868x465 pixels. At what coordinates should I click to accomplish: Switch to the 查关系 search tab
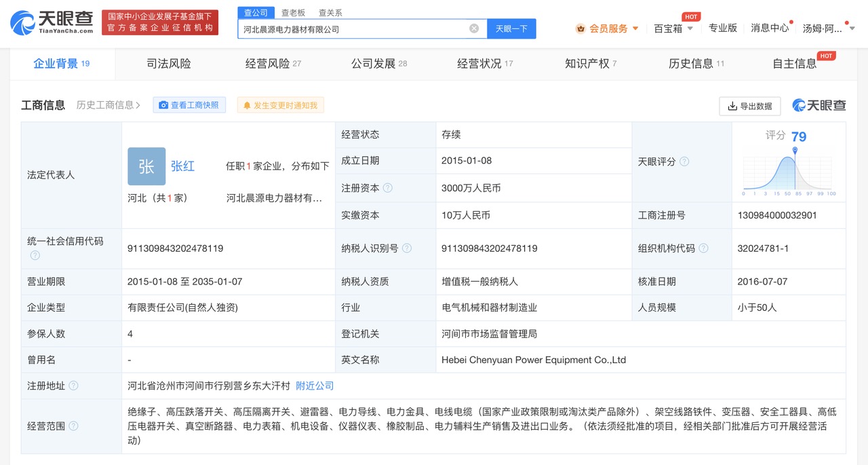pos(330,13)
